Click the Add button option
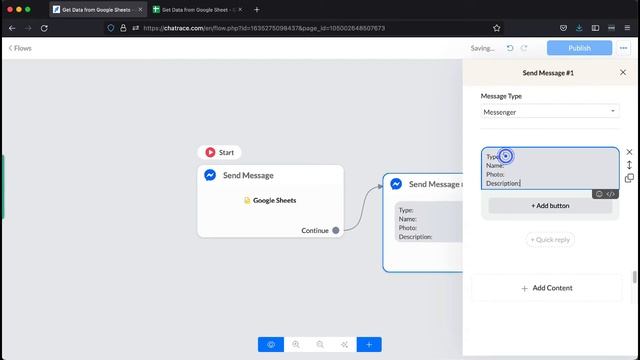This screenshot has width=640, height=360. (x=550, y=206)
